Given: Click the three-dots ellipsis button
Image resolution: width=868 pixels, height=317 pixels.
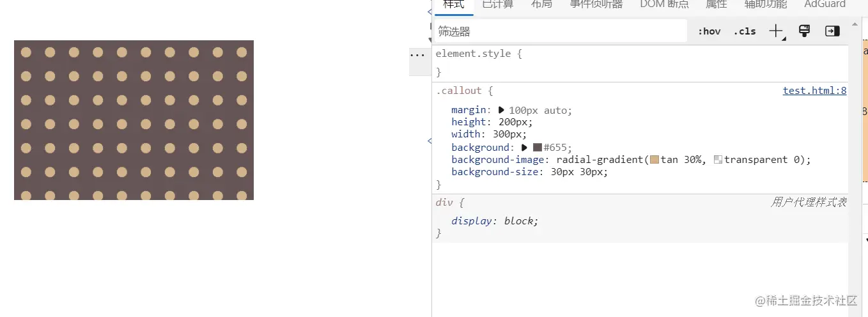Looking at the screenshot, I should coord(417,55).
